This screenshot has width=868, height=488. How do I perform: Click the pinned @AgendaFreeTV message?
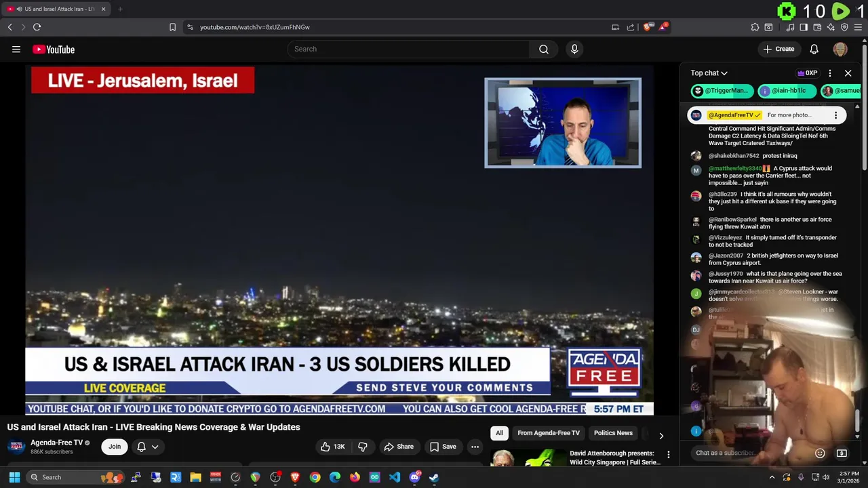(767, 115)
